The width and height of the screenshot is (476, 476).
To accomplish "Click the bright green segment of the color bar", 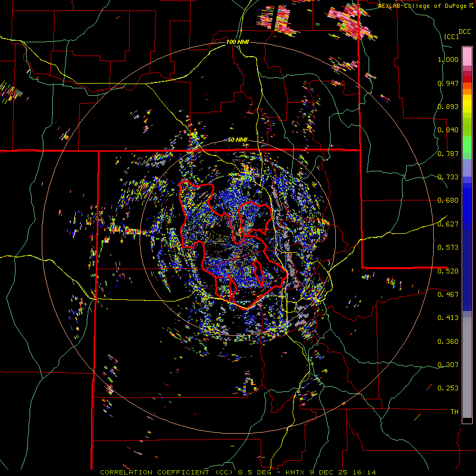I will point(467,144).
